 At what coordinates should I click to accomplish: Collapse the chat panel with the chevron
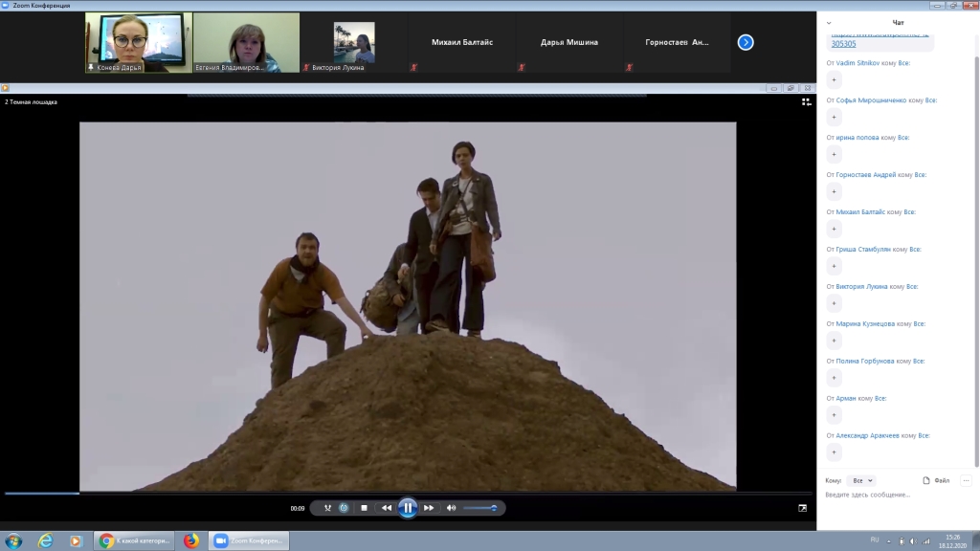[x=829, y=23]
